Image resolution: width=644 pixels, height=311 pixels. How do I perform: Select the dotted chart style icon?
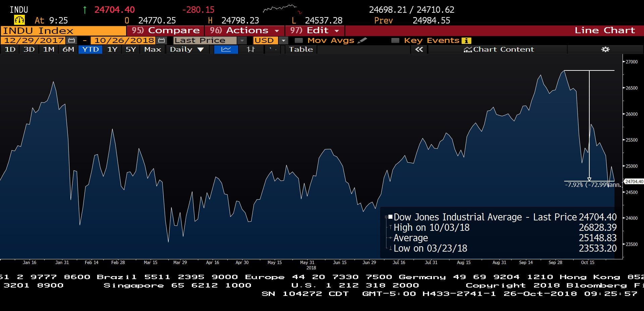click(x=273, y=49)
